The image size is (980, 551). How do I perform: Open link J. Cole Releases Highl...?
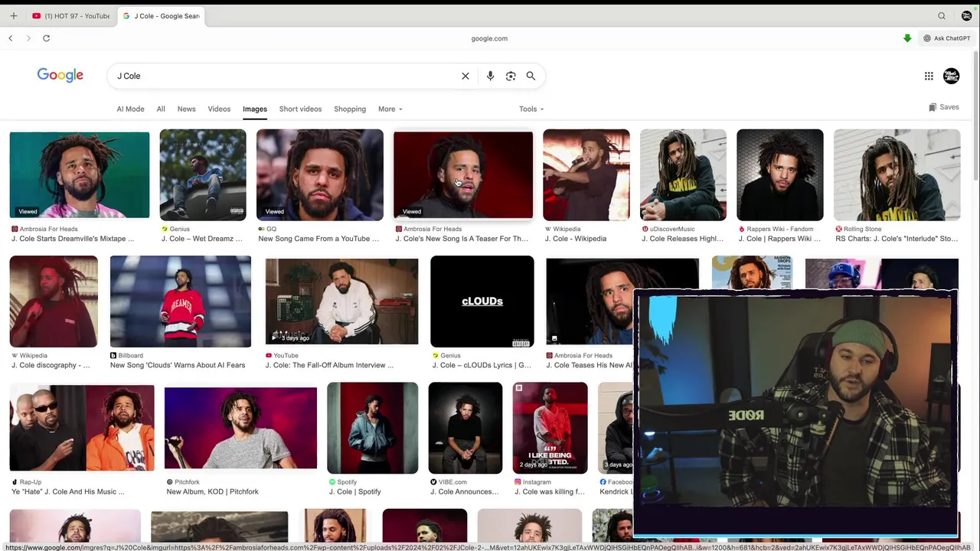click(683, 239)
